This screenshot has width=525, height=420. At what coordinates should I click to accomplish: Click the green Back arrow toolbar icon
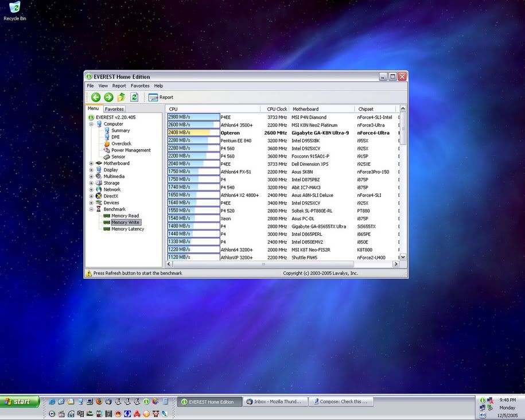[x=96, y=98]
